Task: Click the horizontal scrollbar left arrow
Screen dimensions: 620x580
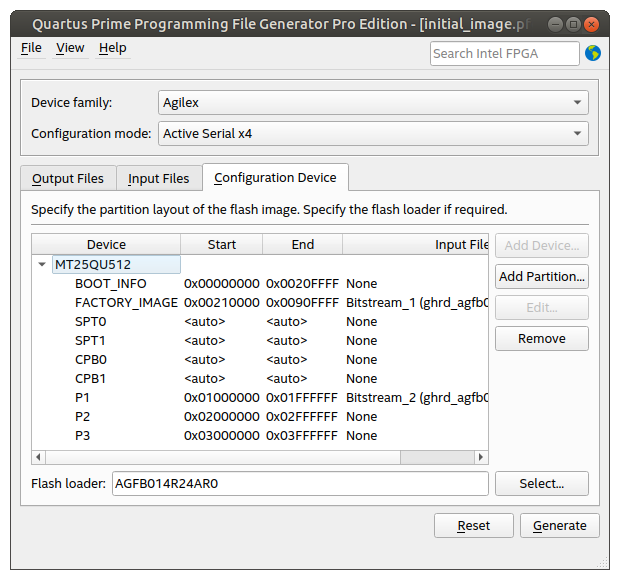Action: coord(38,457)
